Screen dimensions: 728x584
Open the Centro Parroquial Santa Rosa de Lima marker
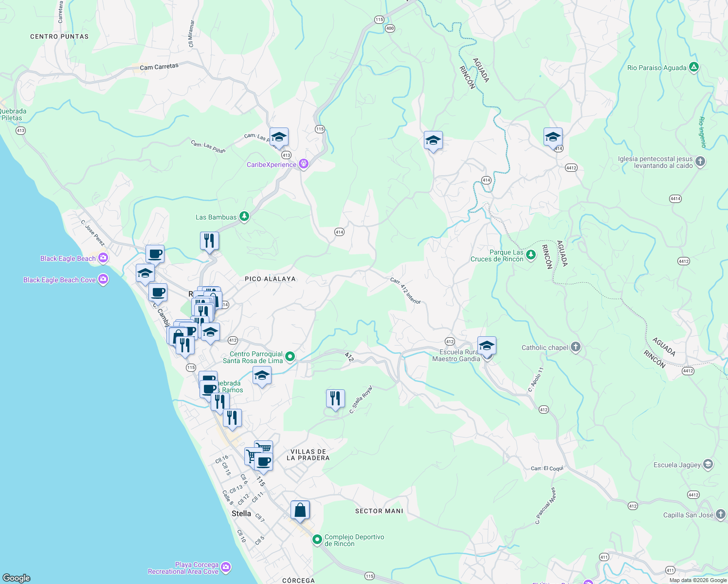tap(290, 357)
